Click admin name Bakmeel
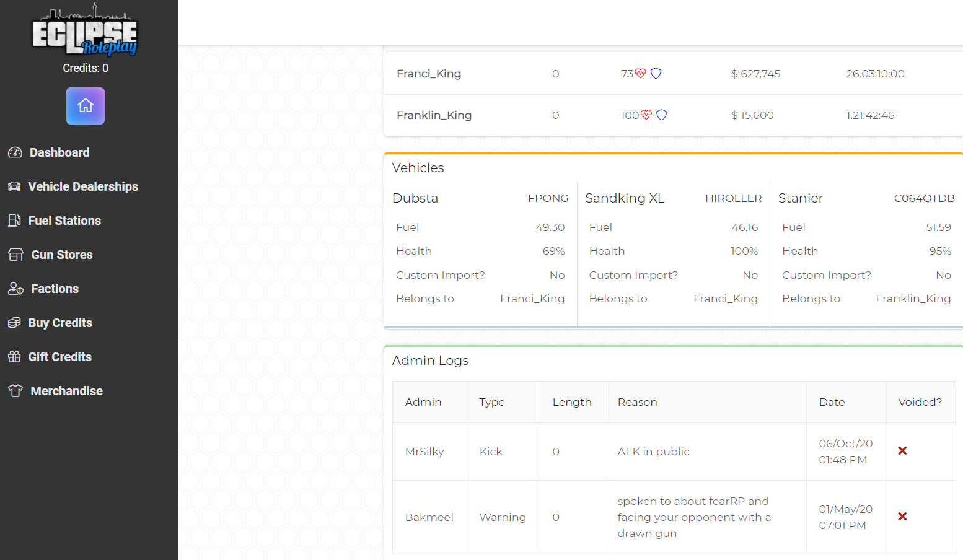Screen dimensions: 963x560 [x=429, y=517]
